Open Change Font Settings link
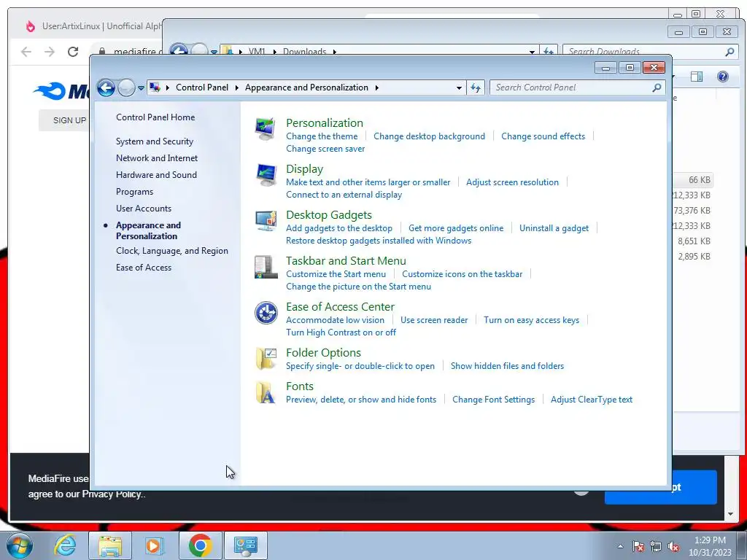Image resolution: width=747 pixels, height=560 pixels. [x=494, y=400]
